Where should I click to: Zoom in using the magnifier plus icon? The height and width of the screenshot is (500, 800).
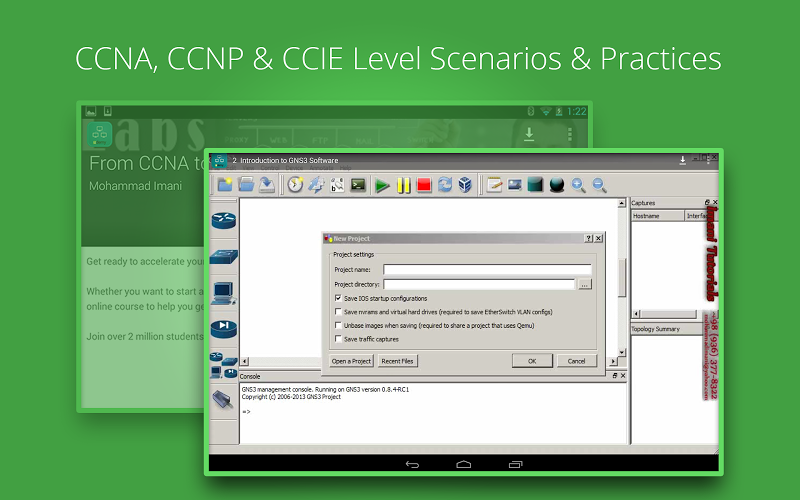point(578,185)
